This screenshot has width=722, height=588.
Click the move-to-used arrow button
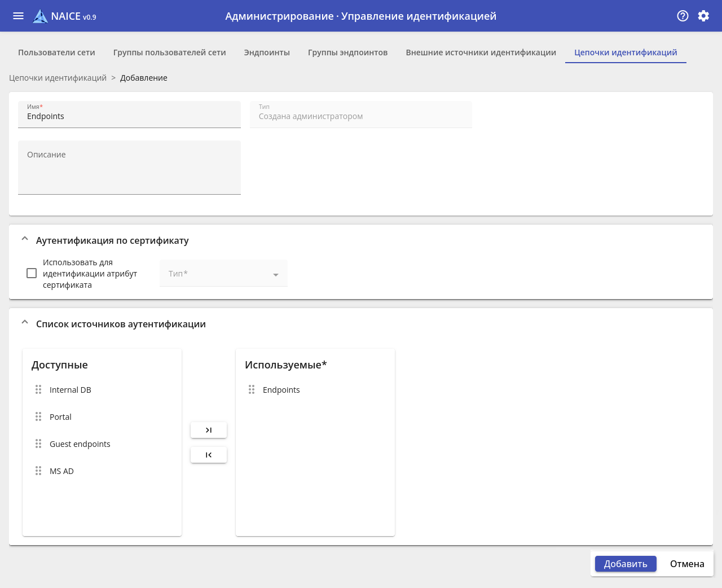pos(209,430)
